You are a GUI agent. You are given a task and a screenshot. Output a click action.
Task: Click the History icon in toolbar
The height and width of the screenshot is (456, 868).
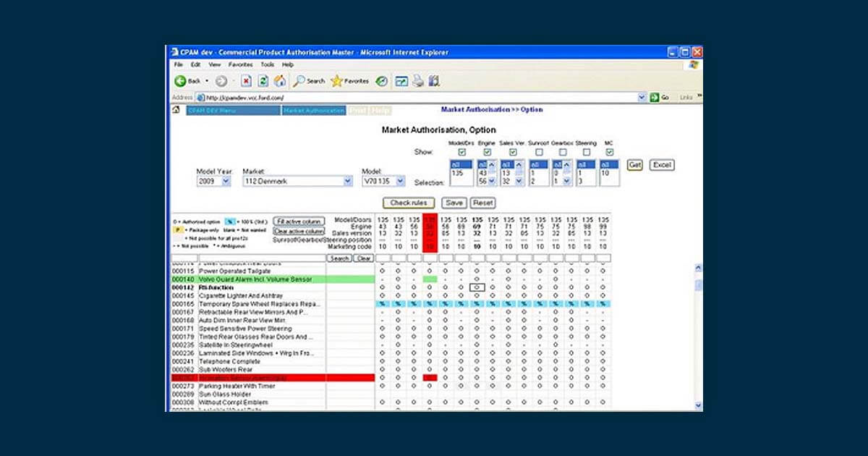click(x=381, y=81)
